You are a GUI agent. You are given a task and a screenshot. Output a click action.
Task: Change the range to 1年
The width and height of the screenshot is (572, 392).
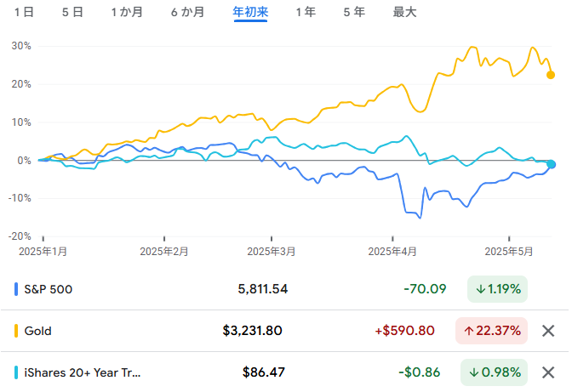click(304, 12)
